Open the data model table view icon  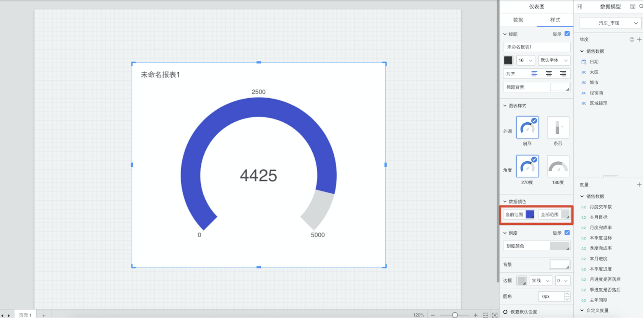coord(633,6)
